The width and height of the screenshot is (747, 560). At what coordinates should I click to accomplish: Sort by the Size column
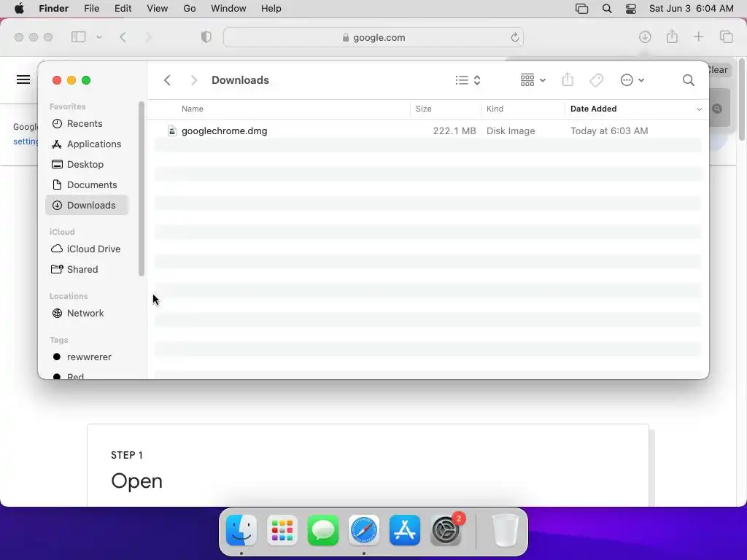[423, 109]
